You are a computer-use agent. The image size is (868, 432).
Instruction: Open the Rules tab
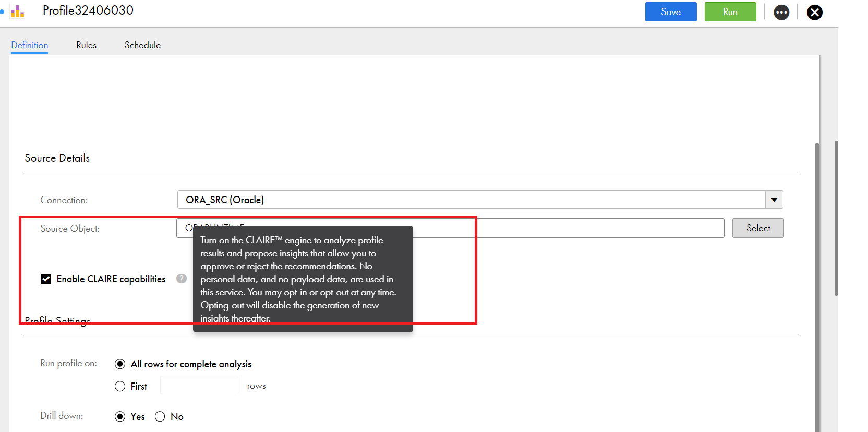click(x=87, y=45)
